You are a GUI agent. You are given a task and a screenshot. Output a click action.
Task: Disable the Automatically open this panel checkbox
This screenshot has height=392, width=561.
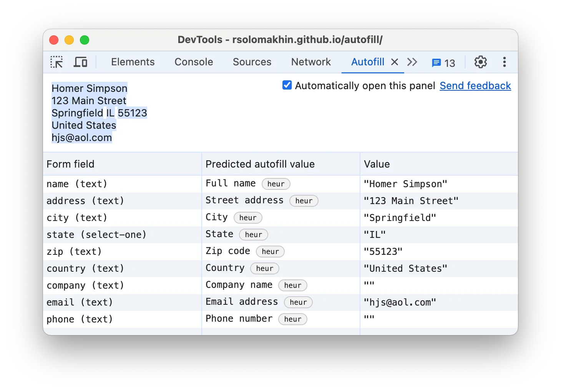(x=287, y=85)
